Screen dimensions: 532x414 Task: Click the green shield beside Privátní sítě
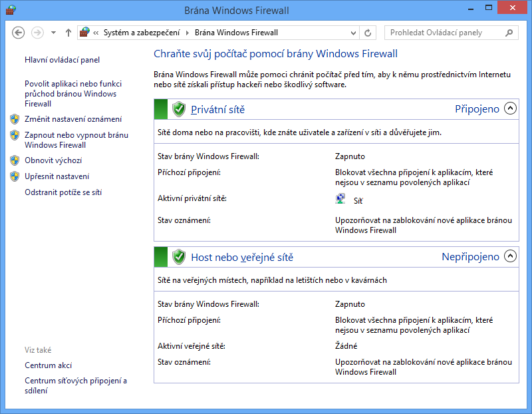click(x=178, y=109)
